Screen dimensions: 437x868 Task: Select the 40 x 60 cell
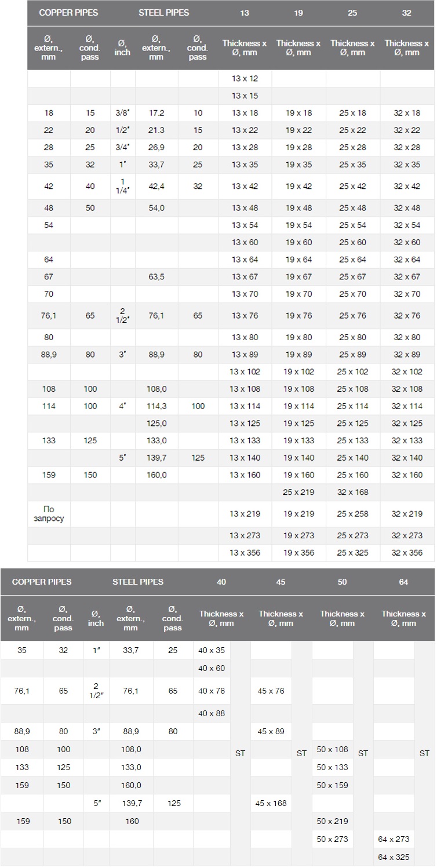tap(212, 668)
